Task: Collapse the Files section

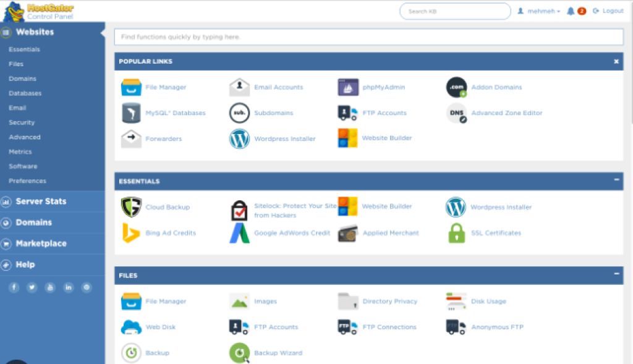Action: [x=616, y=274]
